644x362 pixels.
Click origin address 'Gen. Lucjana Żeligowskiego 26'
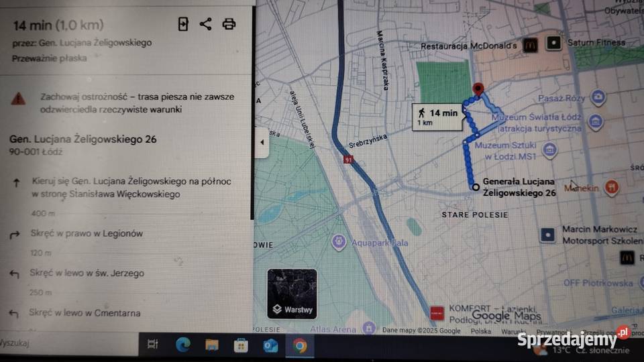point(83,139)
